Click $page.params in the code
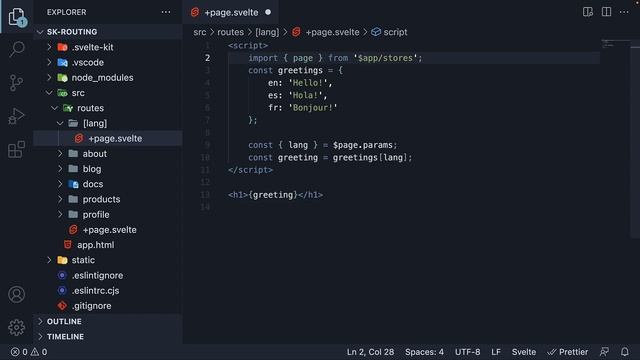This screenshot has width=640, height=360. (362, 145)
